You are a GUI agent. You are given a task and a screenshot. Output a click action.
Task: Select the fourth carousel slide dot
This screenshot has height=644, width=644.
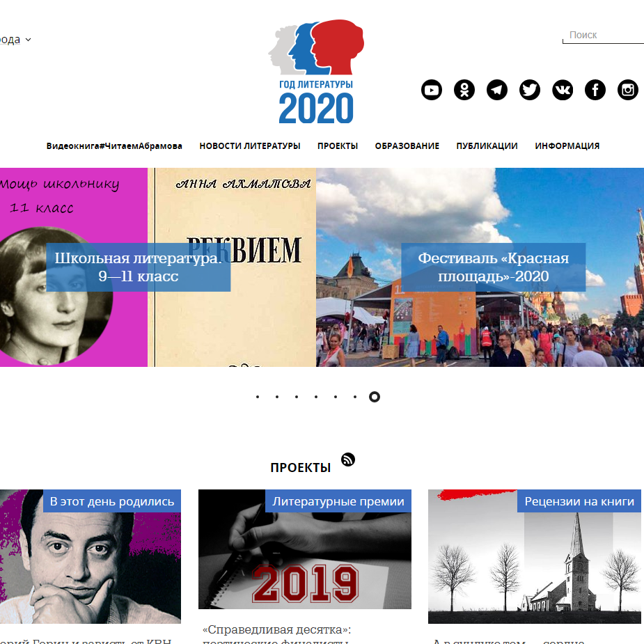click(316, 397)
